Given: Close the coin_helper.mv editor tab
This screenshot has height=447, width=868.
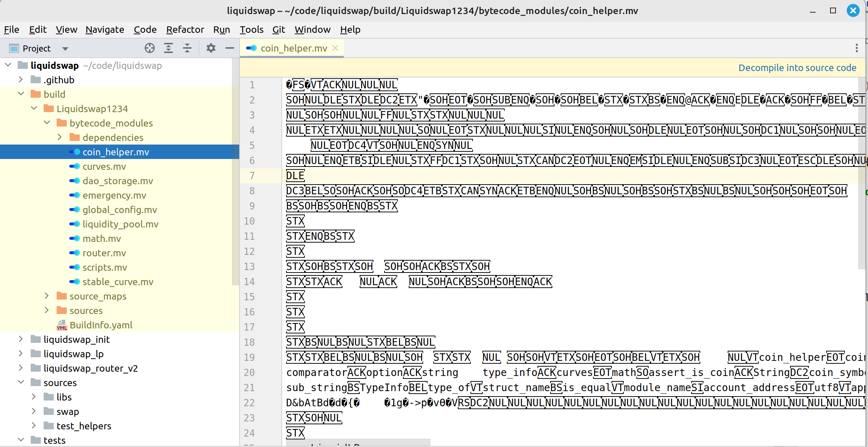Looking at the screenshot, I should (x=335, y=48).
